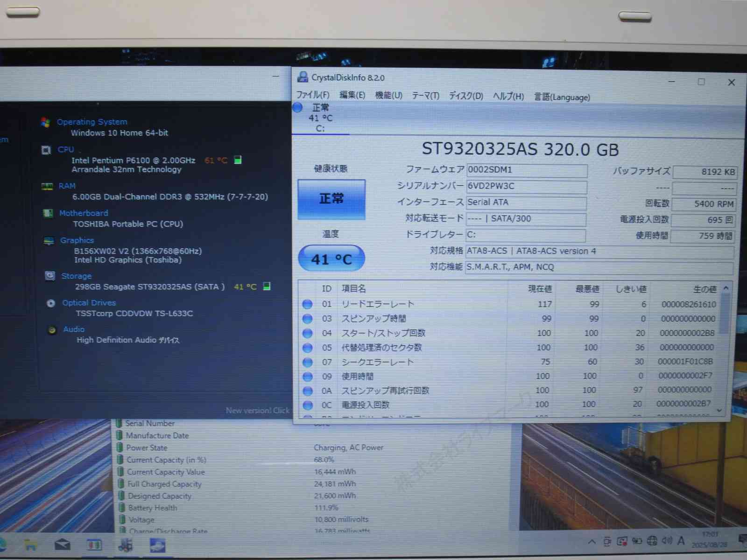Viewport: 747px width, 560px height.
Task: Click the Storage disk icon
Action: click(x=50, y=276)
